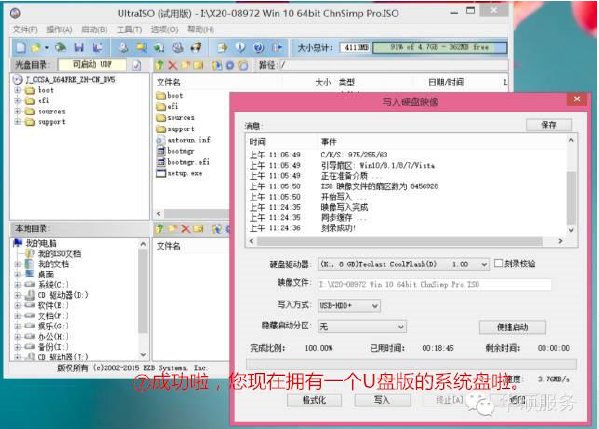Click the Make CD image toolbar icon

pos(123,47)
